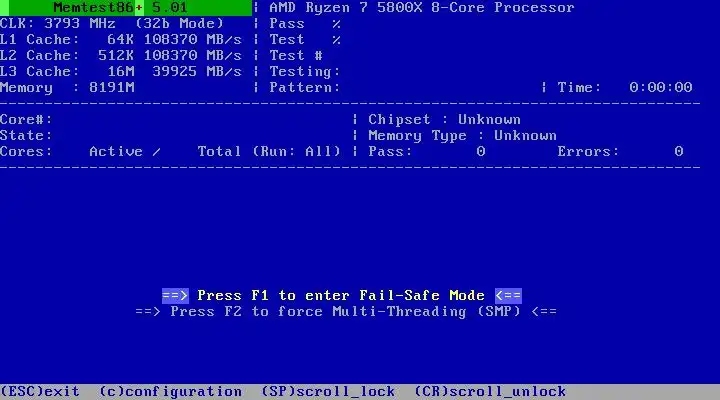The image size is (720, 400).
Task: Click the Test % progress label
Action: tap(305, 39)
